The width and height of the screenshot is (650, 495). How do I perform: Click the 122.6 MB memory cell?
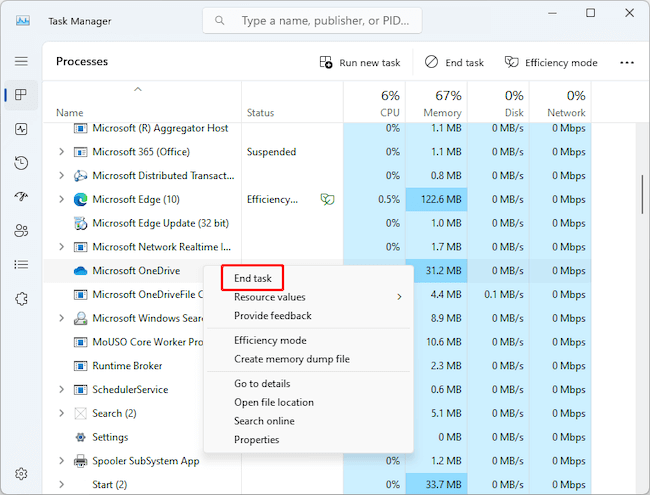coord(437,199)
